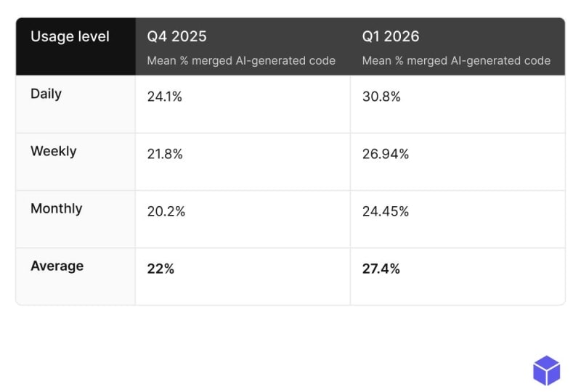581x392 pixels.
Task: Click the 24.1% Daily Q4 cell
Action: click(164, 97)
